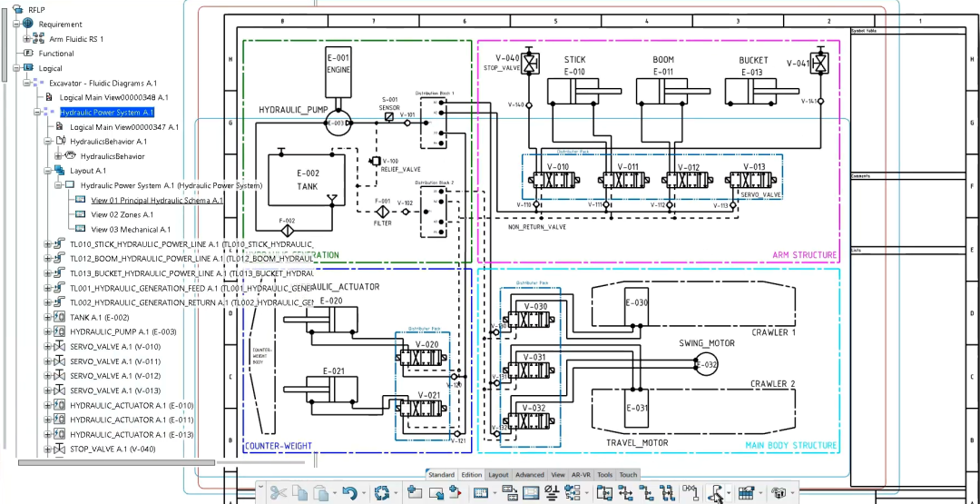Collapse the Layout A.1 tree node
The width and height of the screenshot is (980, 504).
47,170
